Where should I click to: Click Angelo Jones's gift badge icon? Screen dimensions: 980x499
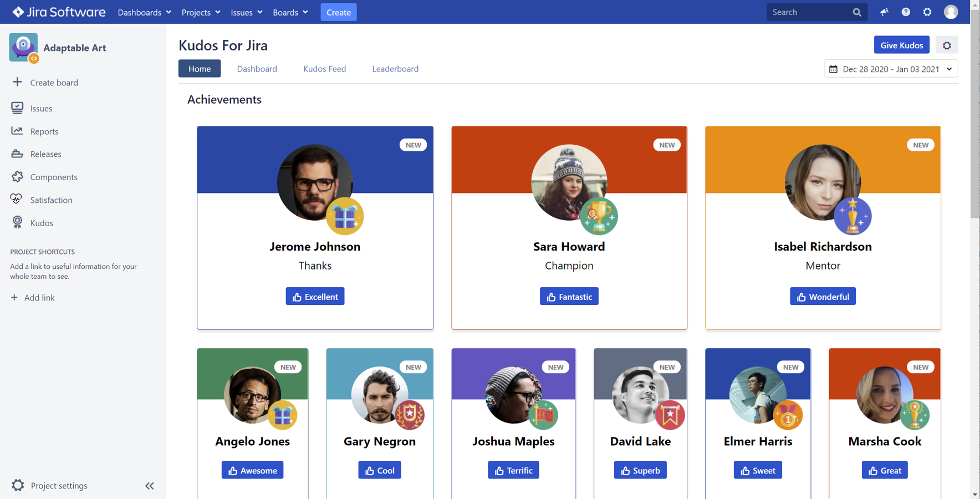[283, 415]
